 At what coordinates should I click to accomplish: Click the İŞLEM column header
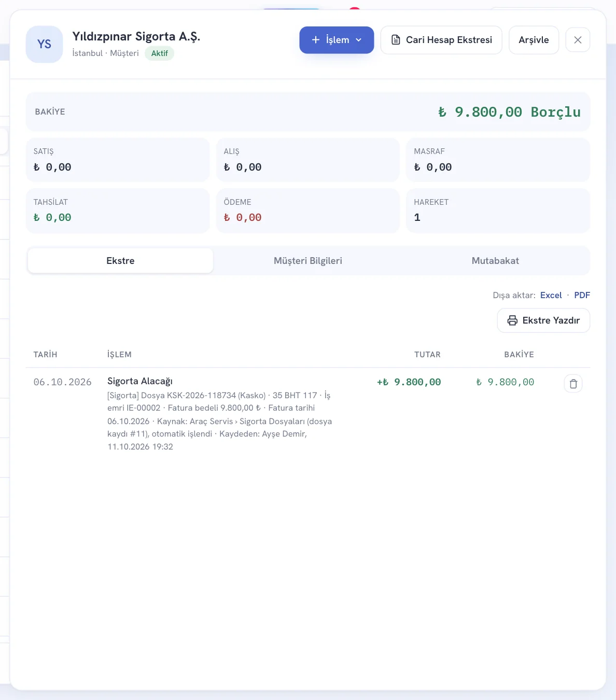point(119,355)
